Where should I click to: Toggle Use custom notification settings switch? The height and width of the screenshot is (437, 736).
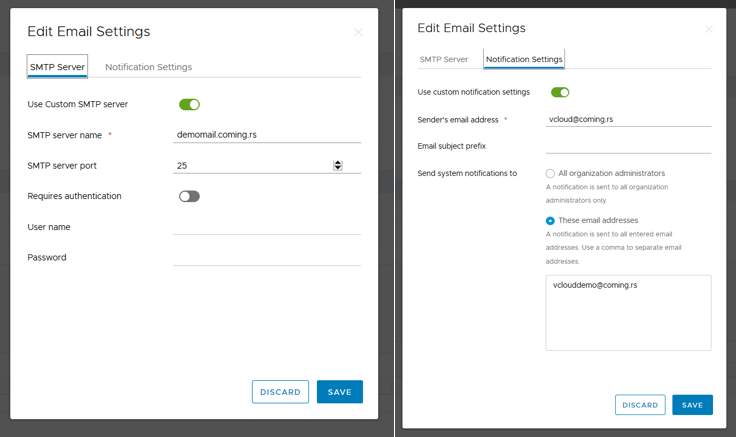560,92
